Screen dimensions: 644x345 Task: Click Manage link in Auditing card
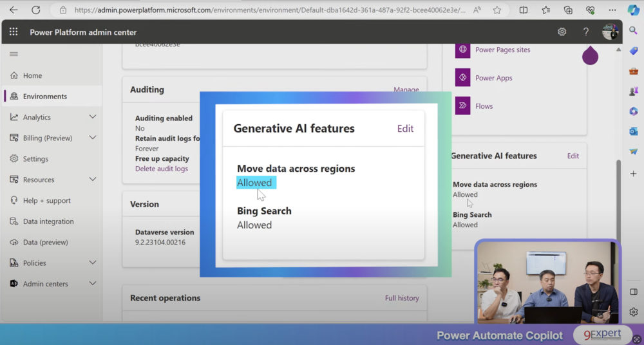point(406,89)
